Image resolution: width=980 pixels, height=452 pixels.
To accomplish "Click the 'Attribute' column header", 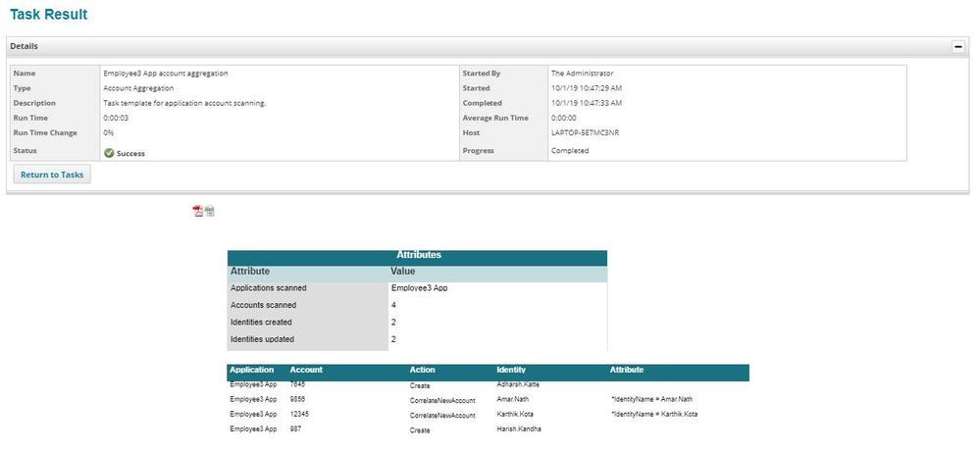I will (x=250, y=272).
